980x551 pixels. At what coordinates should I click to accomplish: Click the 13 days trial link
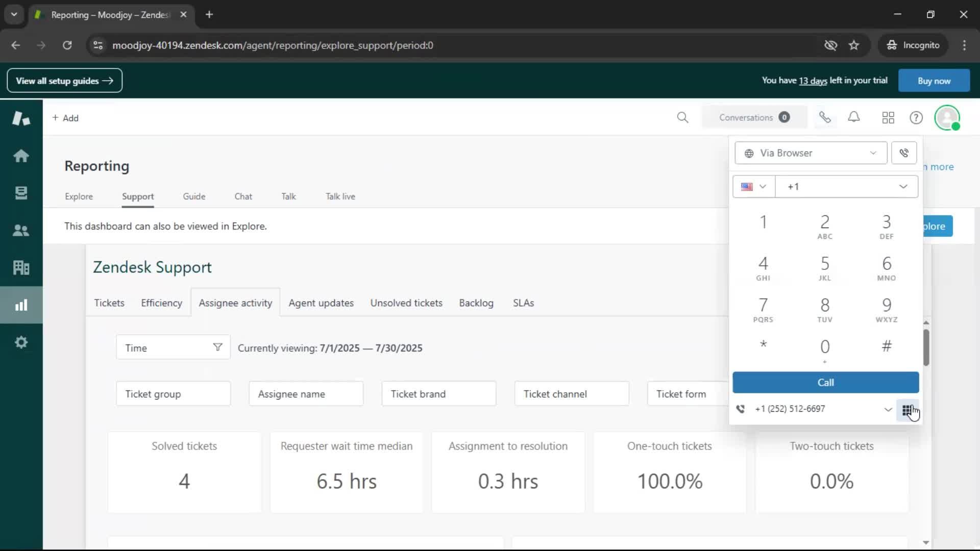point(813,81)
